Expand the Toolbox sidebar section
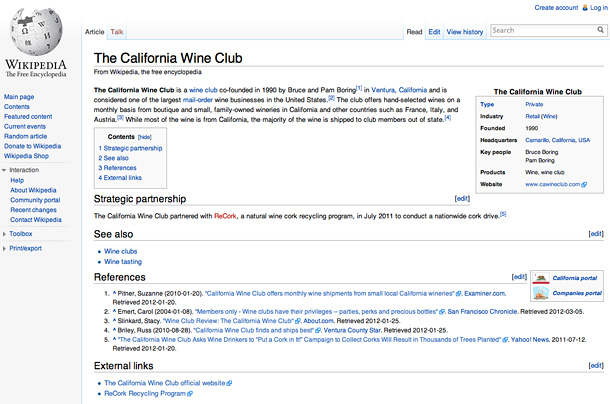 point(4,234)
